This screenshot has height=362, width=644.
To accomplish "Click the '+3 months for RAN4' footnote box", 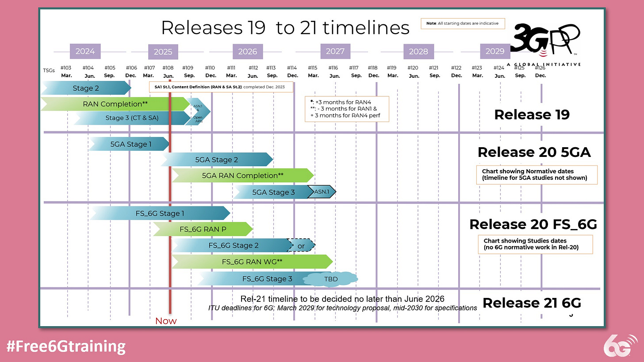I will pos(347,109).
